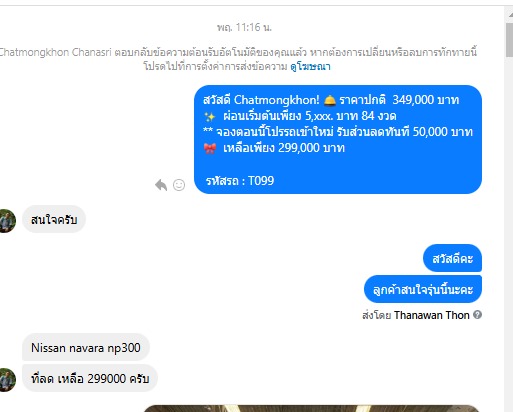Screen dimensions: 513x412
Task: Click the scrollbar up arrow
Action: (510, 15)
